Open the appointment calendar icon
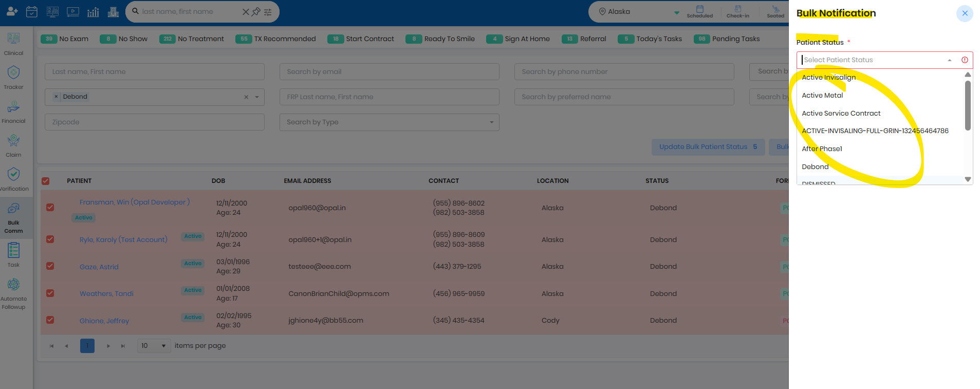Viewport: 980px width, 389px height. [x=32, y=11]
